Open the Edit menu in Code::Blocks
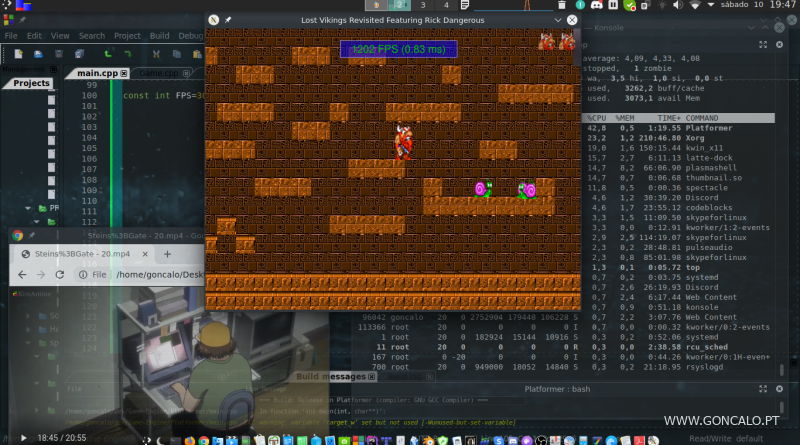The height and width of the screenshot is (445, 800). [x=34, y=36]
